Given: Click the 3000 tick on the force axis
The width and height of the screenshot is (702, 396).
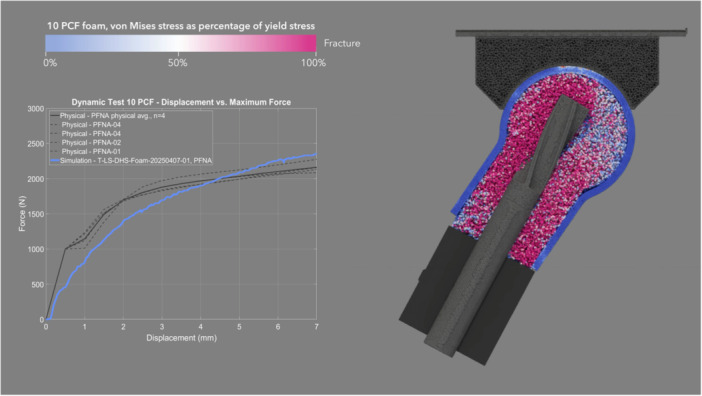Looking at the screenshot, I should tap(36, 109).
